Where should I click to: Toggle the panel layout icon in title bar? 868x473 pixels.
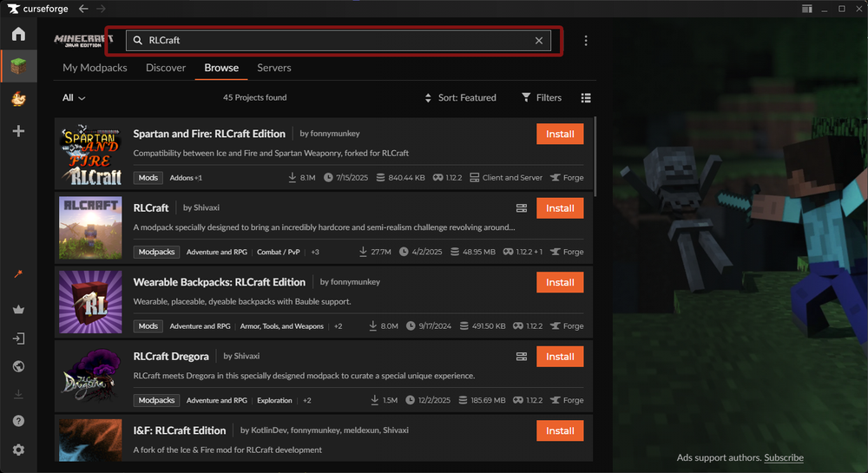pos(806,9)
